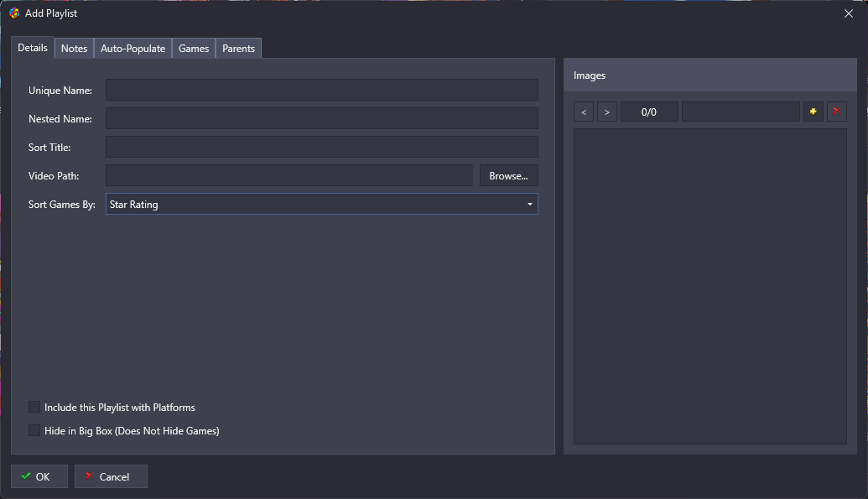Go to next image with right arrow
Image resolution: width=868 pixels, height=499 pixels.
607,112
